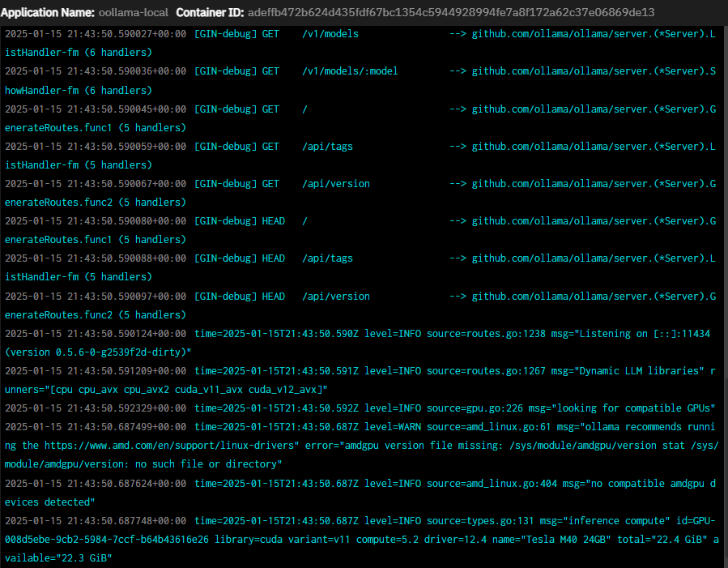This screenshot has width=728, height=568.
Task: Click 'Listening on [::]:11434' message
Action: pos(645,334)
